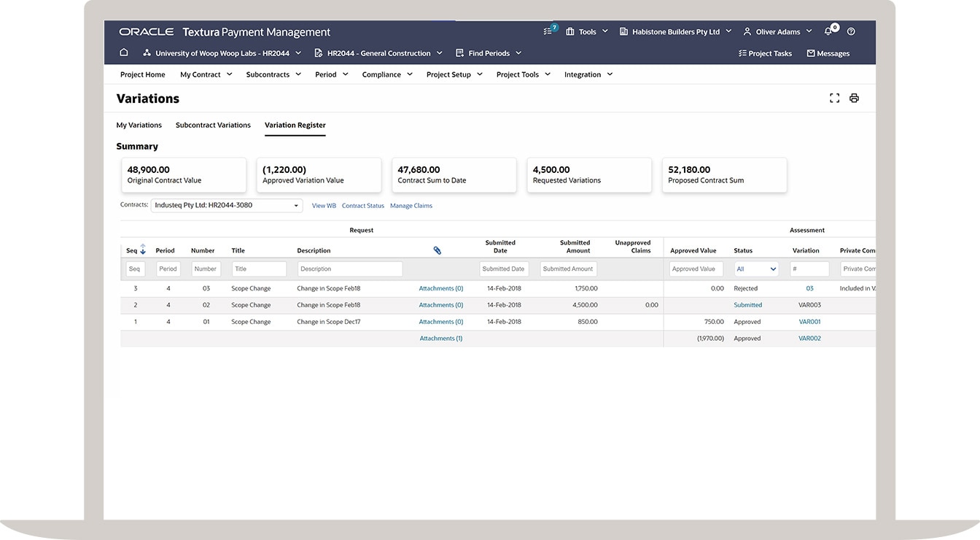The image size is (980, 540).
Task: Open the notifications bell
Action: pos(827,31)
